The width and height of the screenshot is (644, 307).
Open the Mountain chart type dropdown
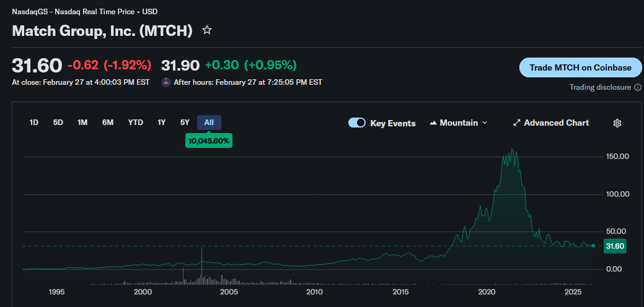click(458, 123)
